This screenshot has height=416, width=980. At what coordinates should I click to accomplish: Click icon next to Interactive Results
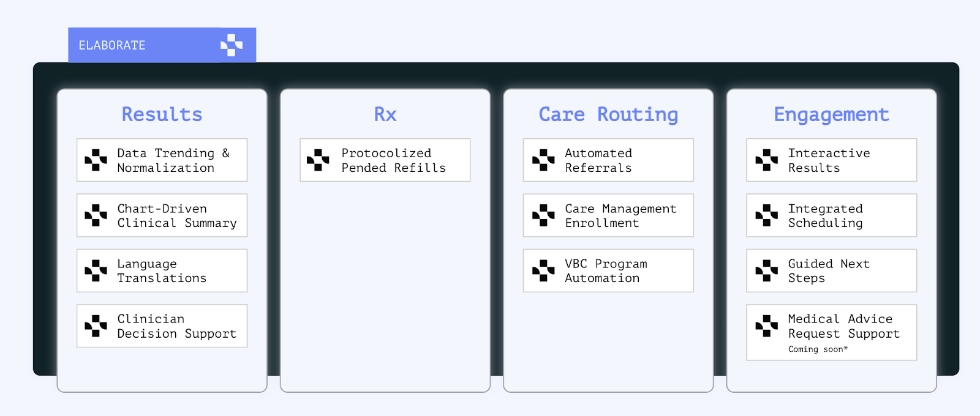click(766, 160)
